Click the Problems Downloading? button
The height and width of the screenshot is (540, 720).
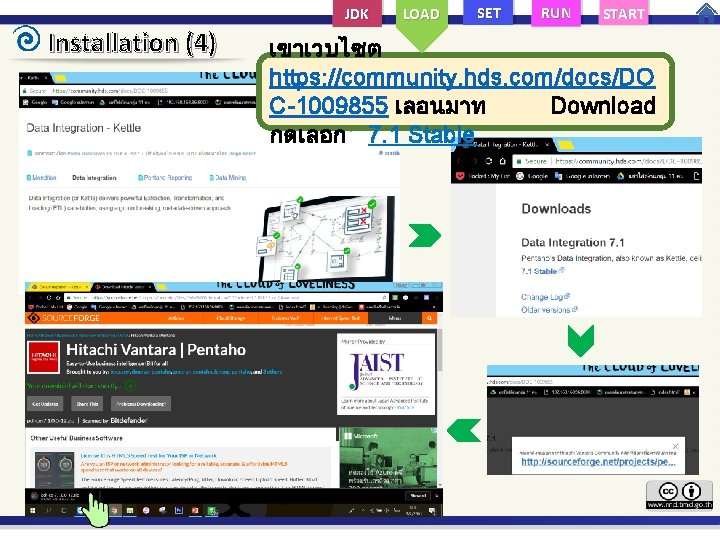tap(141, 404)
